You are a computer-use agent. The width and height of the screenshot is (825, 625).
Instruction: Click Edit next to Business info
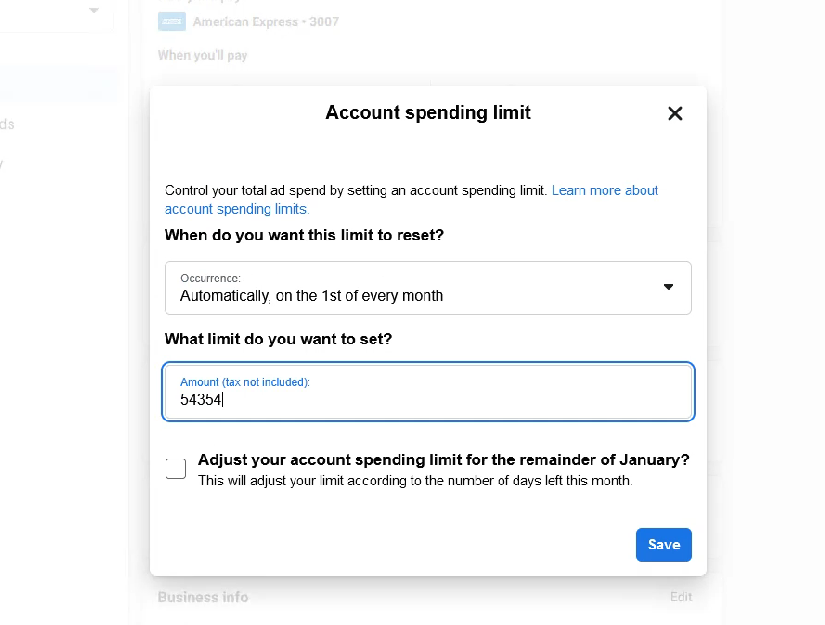tap(680, 597)
